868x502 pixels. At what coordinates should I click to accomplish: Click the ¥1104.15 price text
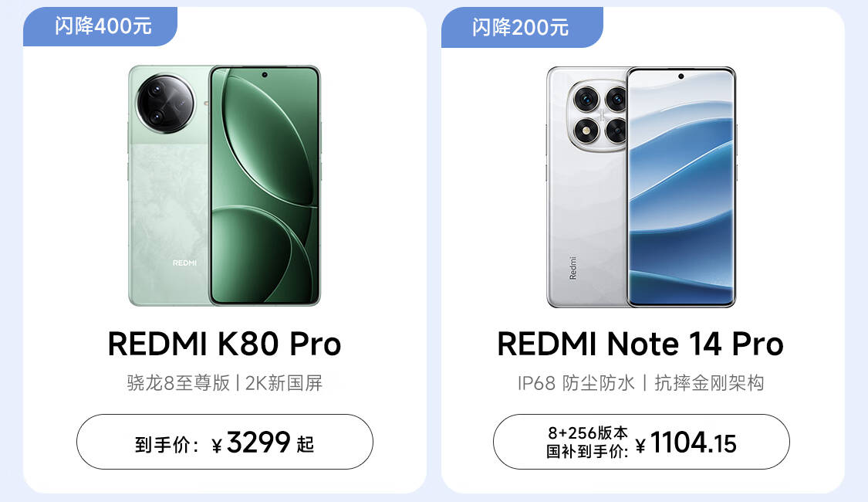(686, 443)
